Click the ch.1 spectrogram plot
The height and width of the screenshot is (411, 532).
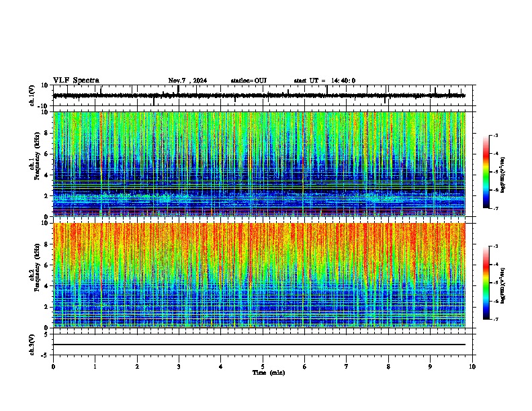259,164
